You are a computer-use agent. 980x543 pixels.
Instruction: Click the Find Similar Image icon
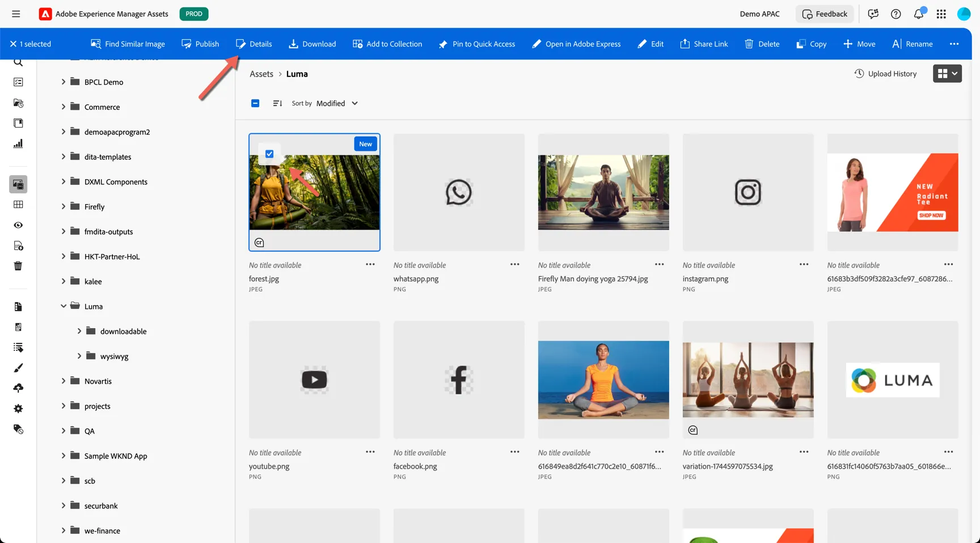tap(96, 44)
